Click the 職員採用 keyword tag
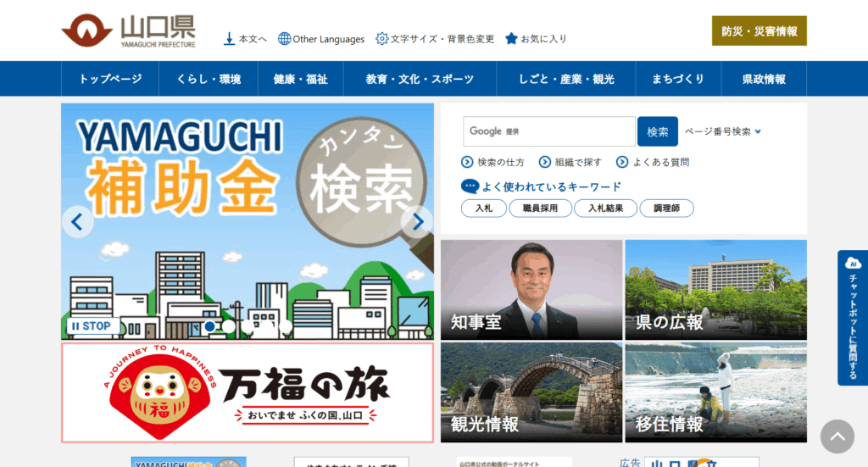The height and width of the screenshot is (467, 868). point(540,208)
